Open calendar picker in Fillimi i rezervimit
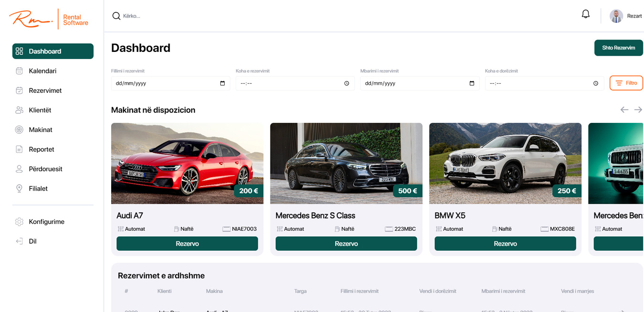This screenshot has height=312, width=644. tap(222, 83)
